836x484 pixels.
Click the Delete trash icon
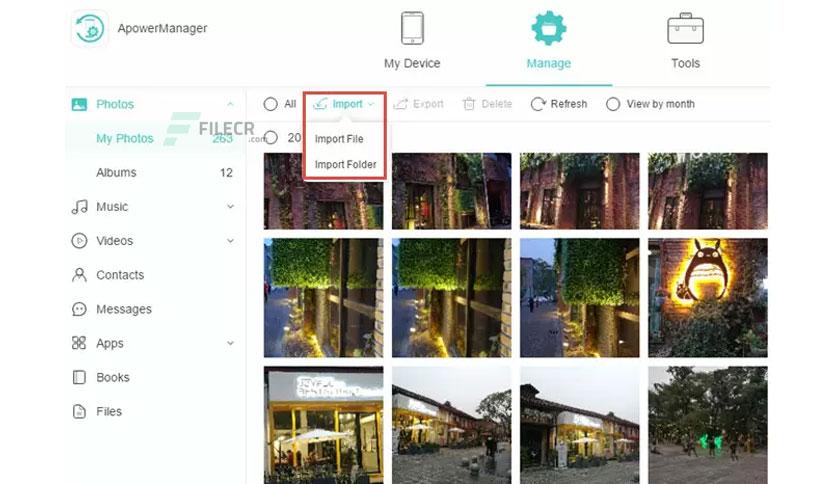(469, 104)
